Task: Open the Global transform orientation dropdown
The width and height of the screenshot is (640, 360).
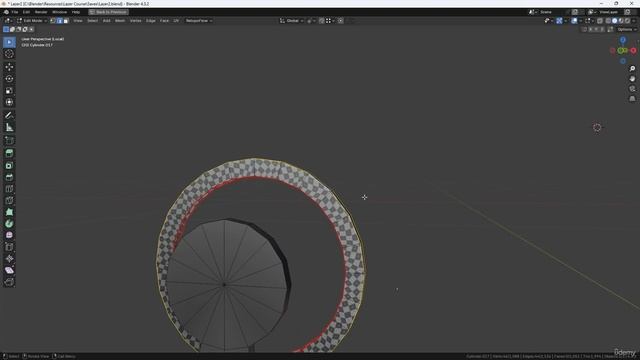Action: [x=292, y=20]
